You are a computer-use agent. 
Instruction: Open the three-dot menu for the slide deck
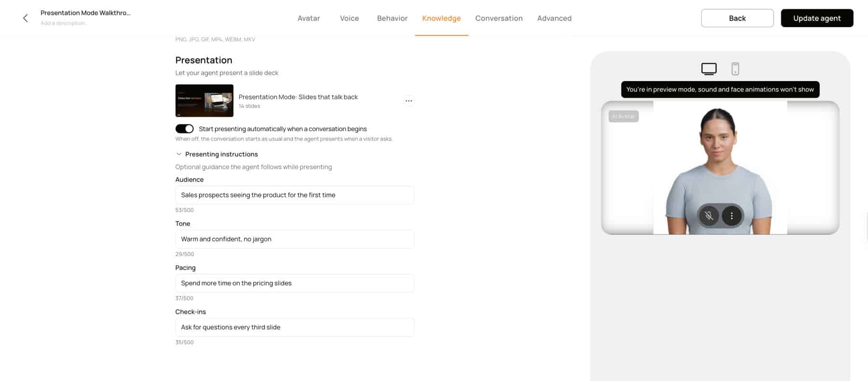pyautogui.click(x=408, y=101)
